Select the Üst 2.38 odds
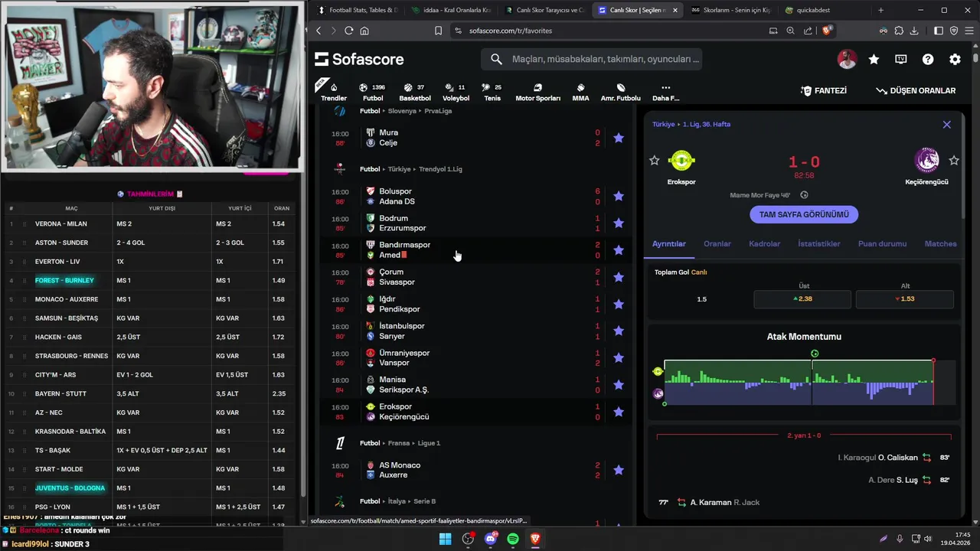The image size is (980, 551). click(802, 298)
